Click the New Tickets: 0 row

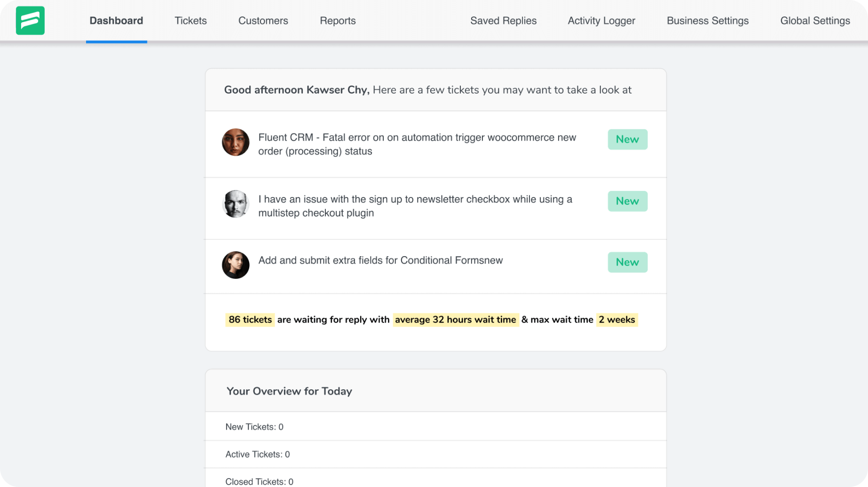(253, 427)
